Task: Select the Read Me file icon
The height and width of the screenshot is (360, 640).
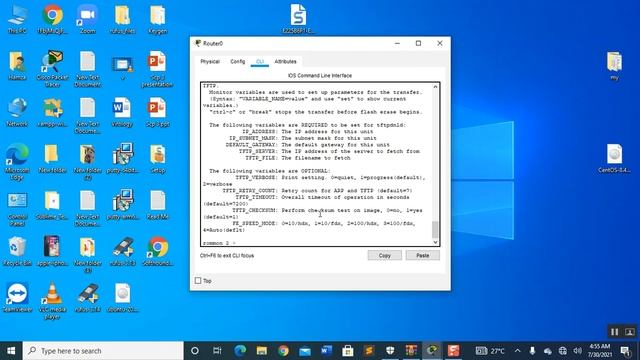Action: point(158,205)
